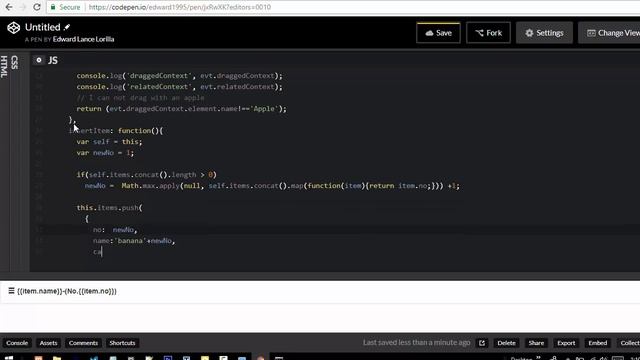Viewport: 640px width, 360px height.
Task: Edit pen title via pencil icon
Action: tap(67, 27)
